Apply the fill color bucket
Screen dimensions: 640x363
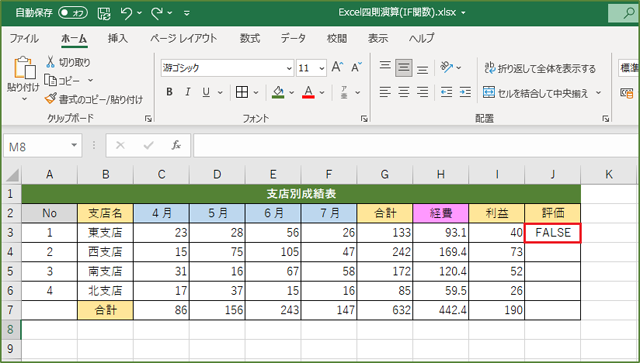tap(278, 92)
